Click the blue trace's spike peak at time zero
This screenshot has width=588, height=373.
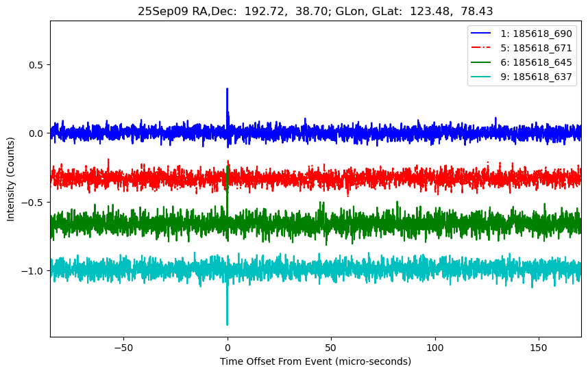coord(228,90)
